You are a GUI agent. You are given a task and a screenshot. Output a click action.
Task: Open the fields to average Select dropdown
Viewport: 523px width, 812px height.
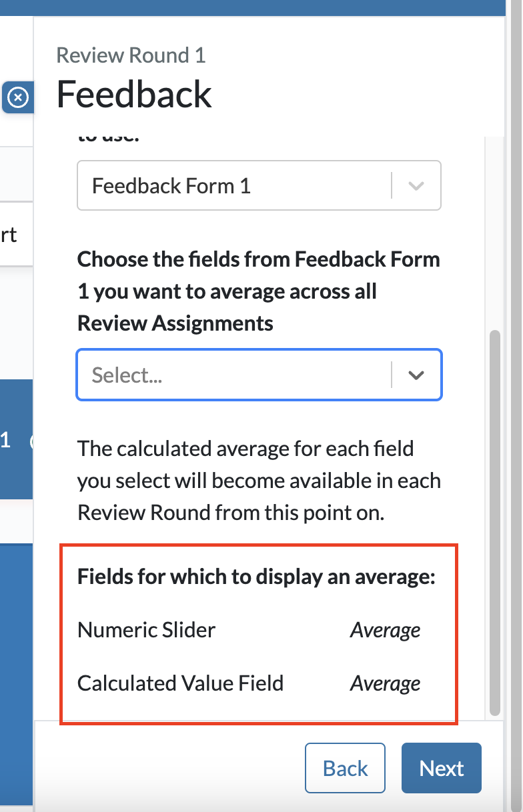click(259, 375)
